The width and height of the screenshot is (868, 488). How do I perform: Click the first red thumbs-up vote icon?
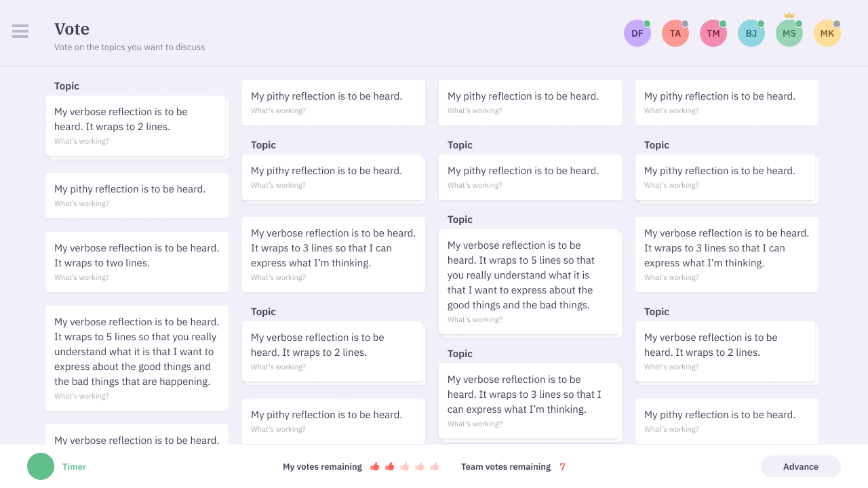(375, 466)
